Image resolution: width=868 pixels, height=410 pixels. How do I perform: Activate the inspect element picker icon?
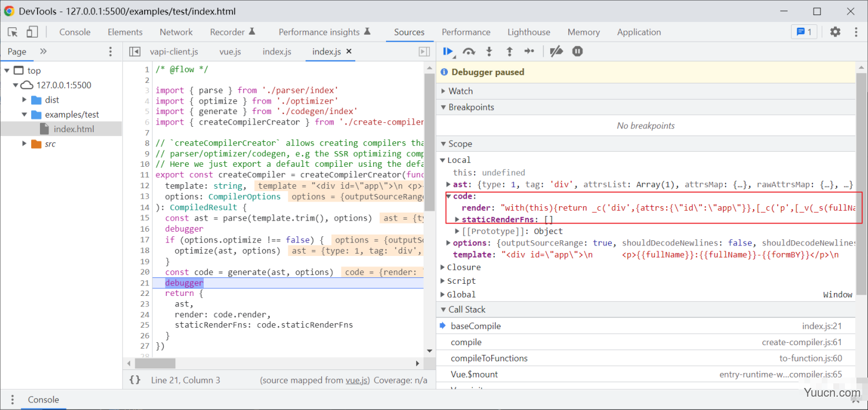pyautogui.click(x=13, y=32)
